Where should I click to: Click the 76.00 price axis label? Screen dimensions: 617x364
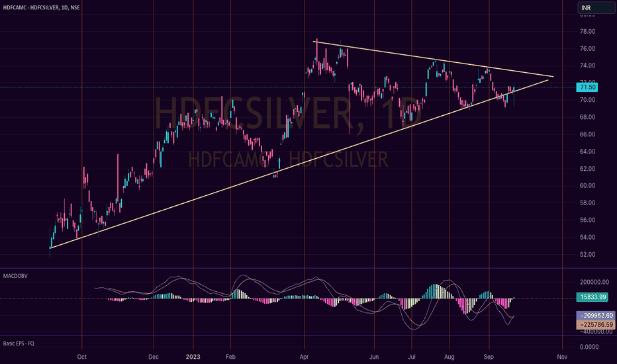pyautogui.click(x=587, y=49)
